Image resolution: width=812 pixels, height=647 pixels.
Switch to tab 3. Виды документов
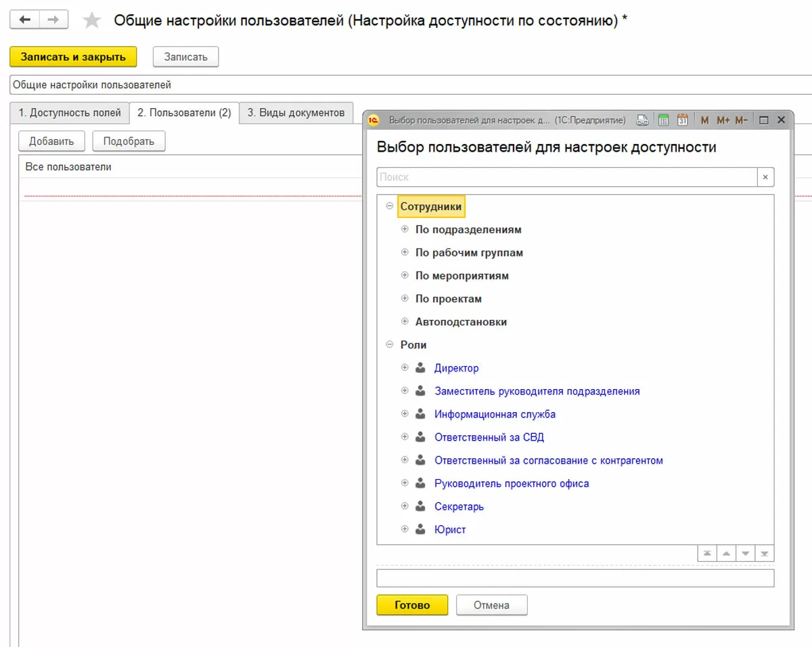pos(296,113)
